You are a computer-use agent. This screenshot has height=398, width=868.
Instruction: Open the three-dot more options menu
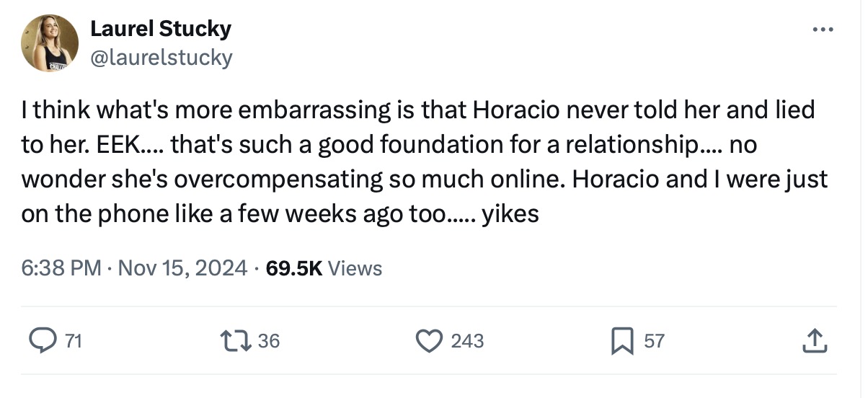pos(822,30)
